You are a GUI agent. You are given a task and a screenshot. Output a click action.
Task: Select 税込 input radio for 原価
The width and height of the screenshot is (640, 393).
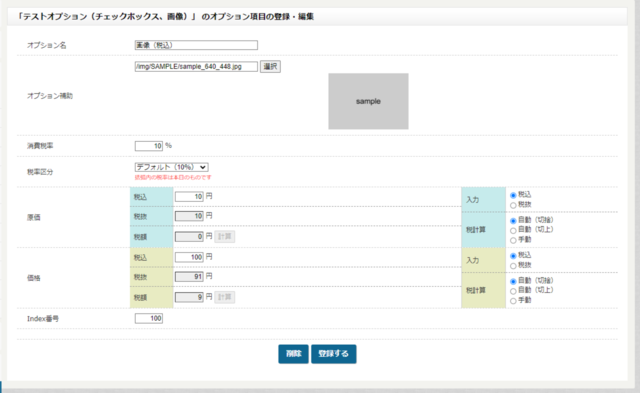513,195
